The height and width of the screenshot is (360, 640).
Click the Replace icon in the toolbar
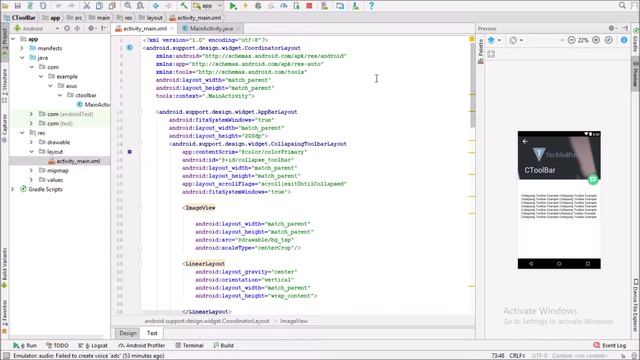[x=140, y=6]
